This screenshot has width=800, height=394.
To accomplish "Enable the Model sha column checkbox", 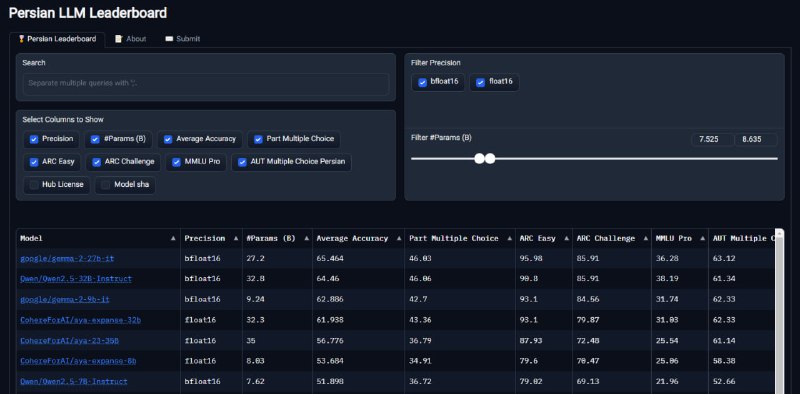I will coord(106,185).
